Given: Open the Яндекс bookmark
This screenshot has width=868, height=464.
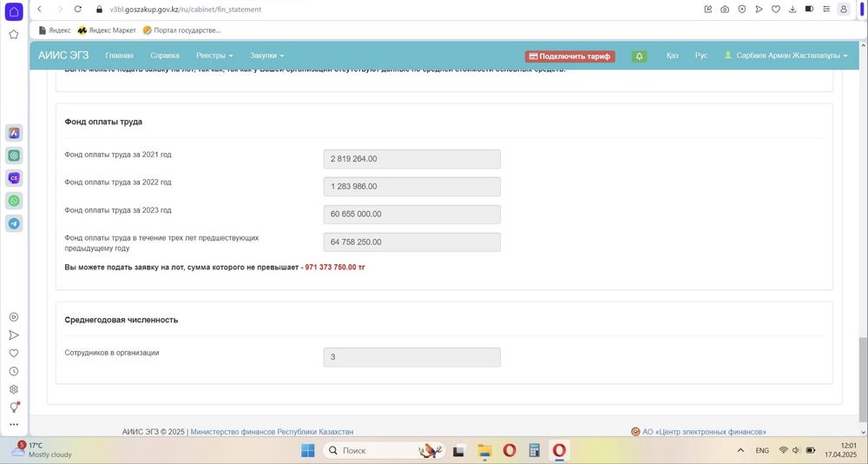Looking at the screenshot, I should pyautogui.click(x=54, y=30).
